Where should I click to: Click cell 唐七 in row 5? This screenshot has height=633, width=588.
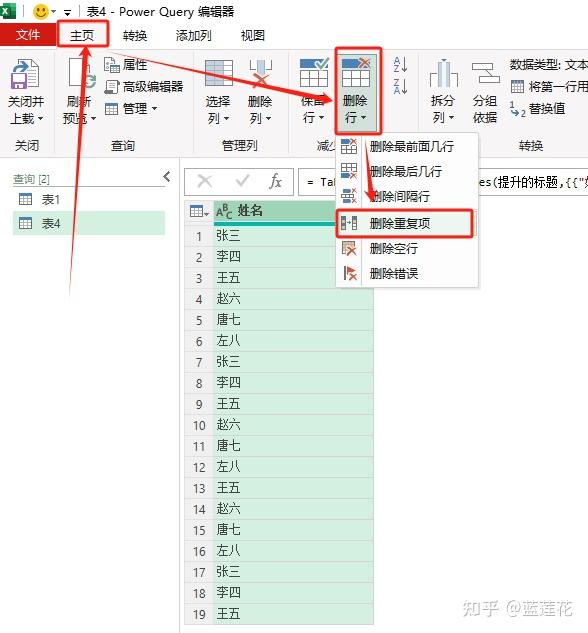click(x=293, y=320)
